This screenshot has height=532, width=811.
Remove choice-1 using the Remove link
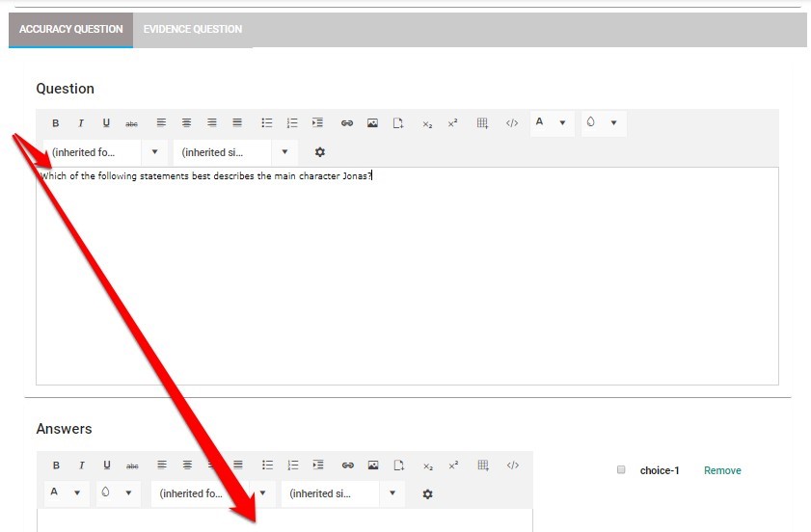point(722,470)
